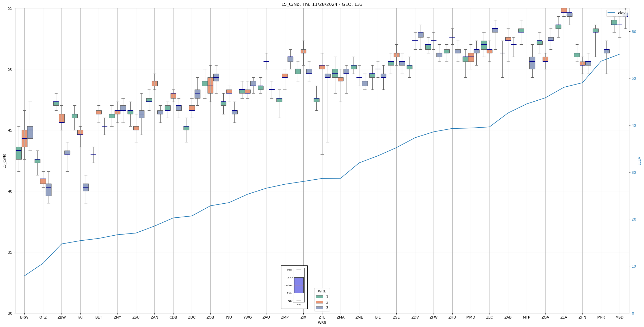Screen dimensions: 644x327
Task: Click the 60 tick on right elevation axis
Action: click(633, 32)
